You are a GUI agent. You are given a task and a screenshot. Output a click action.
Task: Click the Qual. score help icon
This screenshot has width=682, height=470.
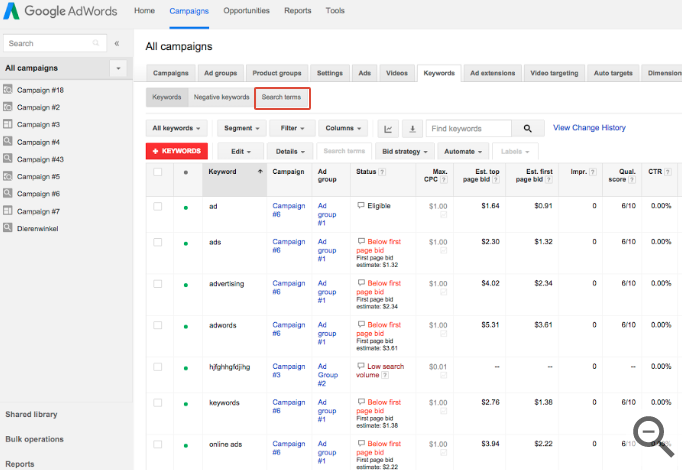coord(632,180)
